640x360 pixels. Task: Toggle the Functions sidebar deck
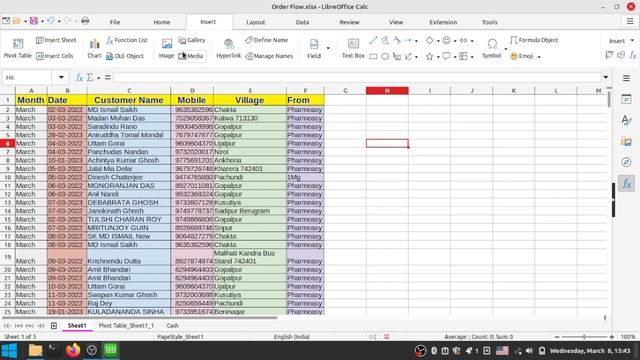click(x=626, y=184)
